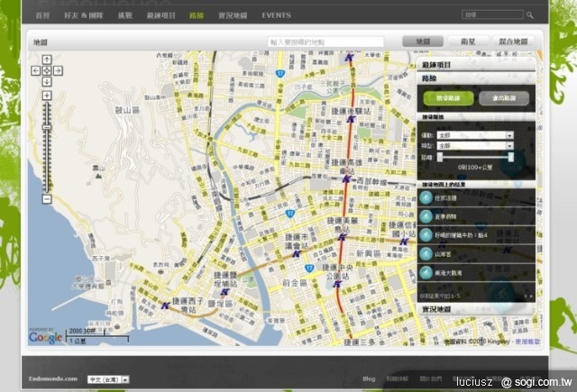Click the map re-center button between pan arrows
Screen dimensions: 577x392
47,70
